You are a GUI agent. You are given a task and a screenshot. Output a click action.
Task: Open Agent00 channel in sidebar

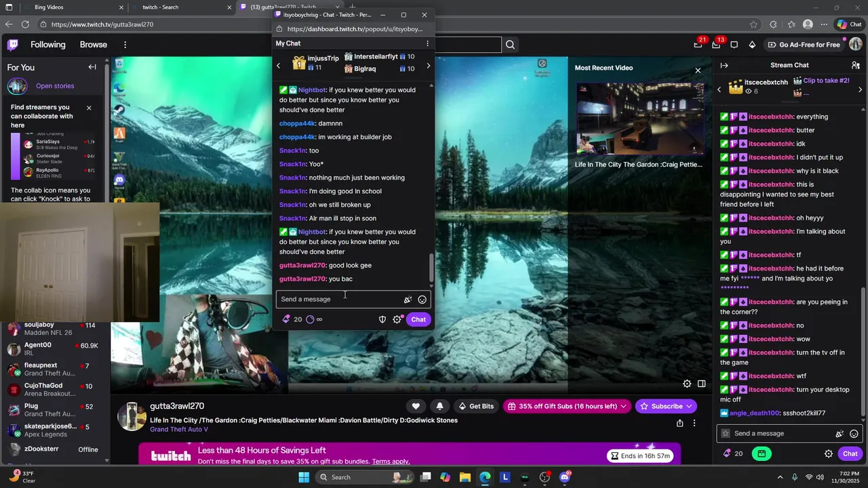[53, 349]
